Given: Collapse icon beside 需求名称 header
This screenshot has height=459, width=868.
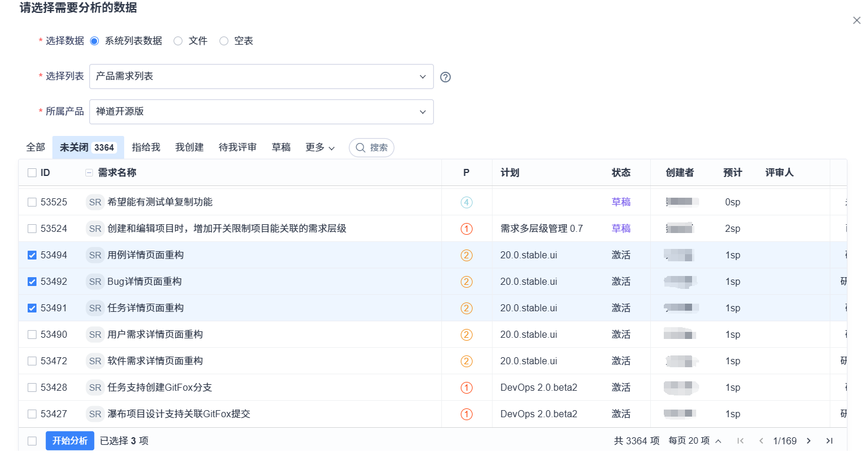Looking at the screenshot, I should [x=89, y=172].
